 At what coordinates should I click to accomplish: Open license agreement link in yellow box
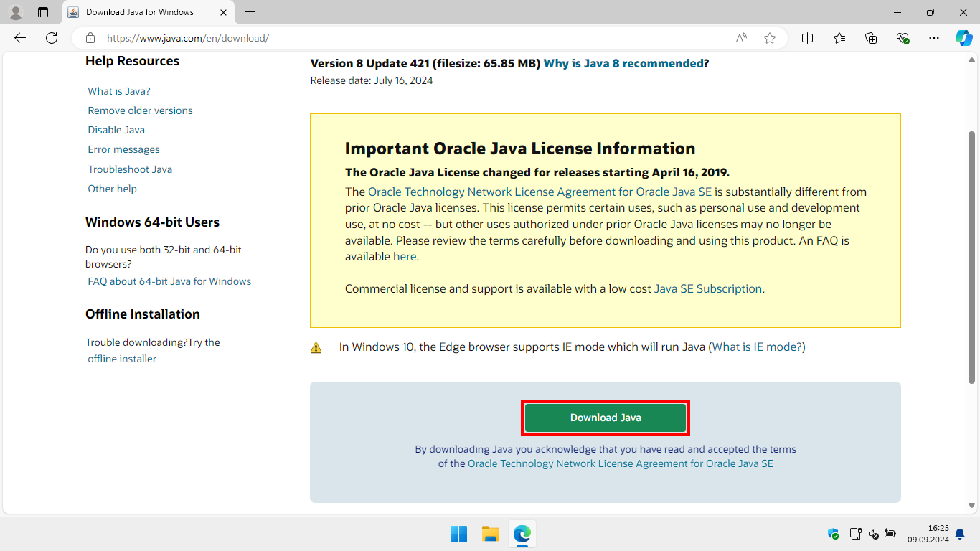tap(540, 192)
